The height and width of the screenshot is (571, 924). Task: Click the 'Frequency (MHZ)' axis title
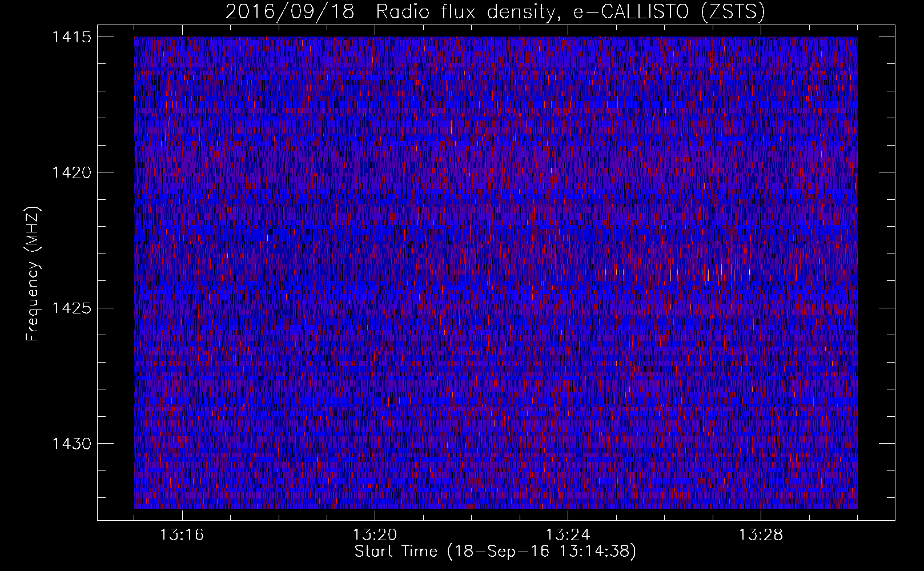tap(33, 274)
